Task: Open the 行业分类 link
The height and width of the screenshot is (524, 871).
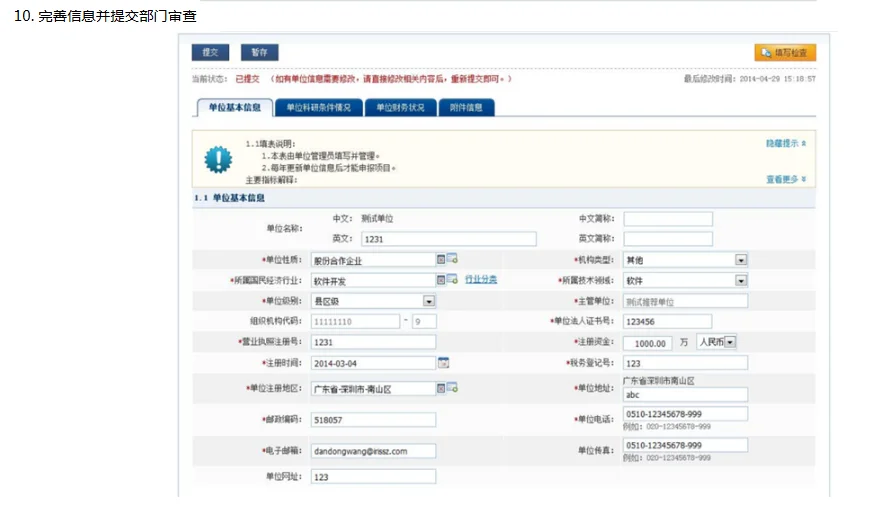Action: (481, 280)
